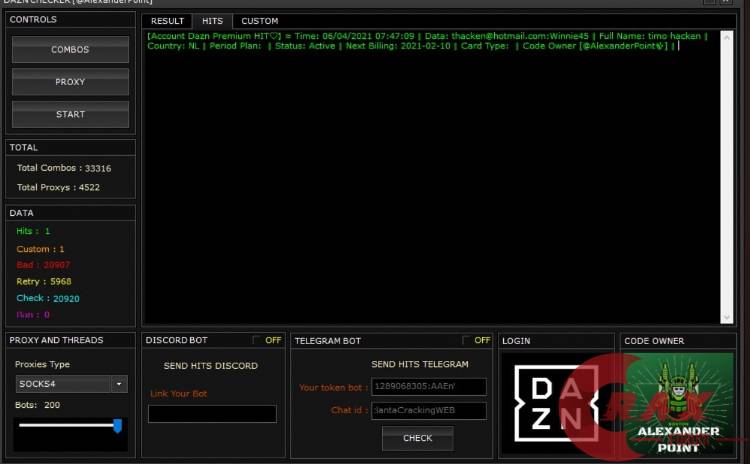750x464 pixels.
Task: Click the Check : 20920 counter
Action: (48, 298)
